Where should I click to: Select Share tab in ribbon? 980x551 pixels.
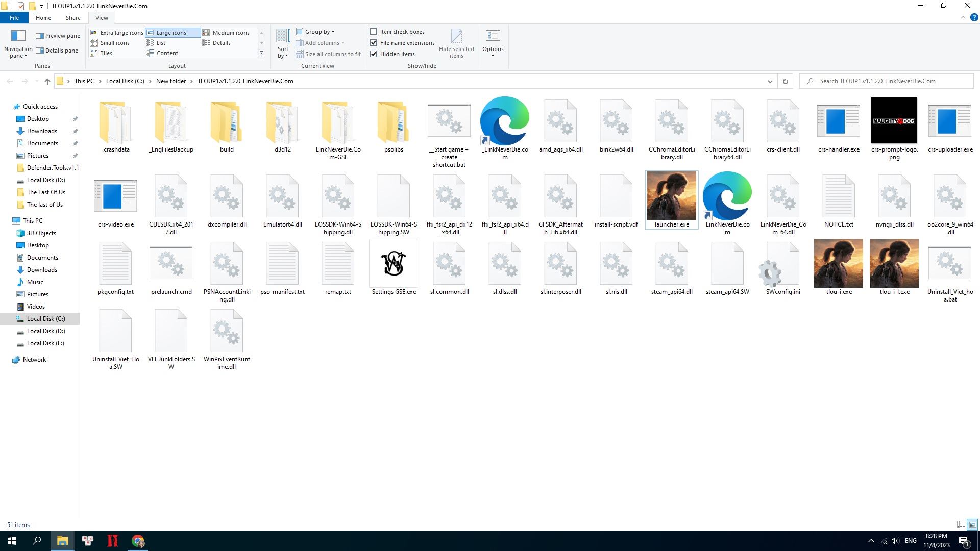coord(72,17)
